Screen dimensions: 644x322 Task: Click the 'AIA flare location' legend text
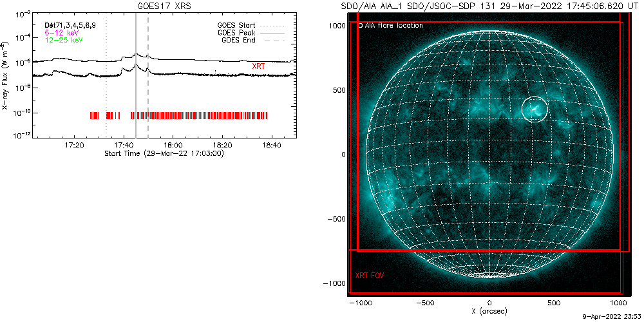(x=393, y=26)
